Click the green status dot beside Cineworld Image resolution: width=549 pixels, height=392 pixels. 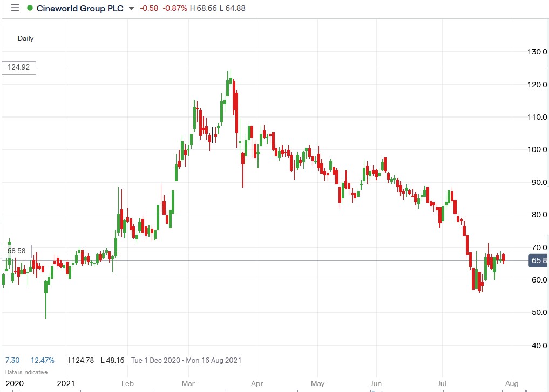point(31,8)
